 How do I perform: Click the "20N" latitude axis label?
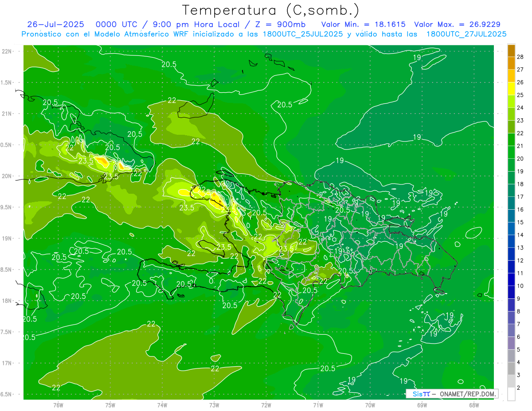(x=7, y=176)
